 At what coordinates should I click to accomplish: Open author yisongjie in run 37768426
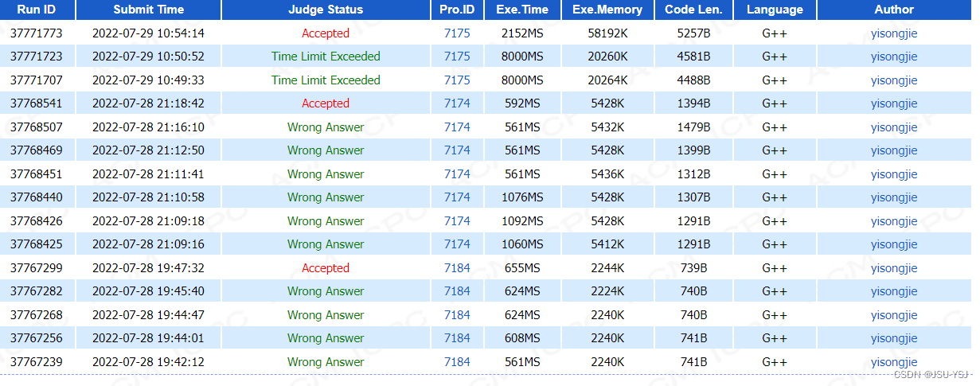[894, 221]
